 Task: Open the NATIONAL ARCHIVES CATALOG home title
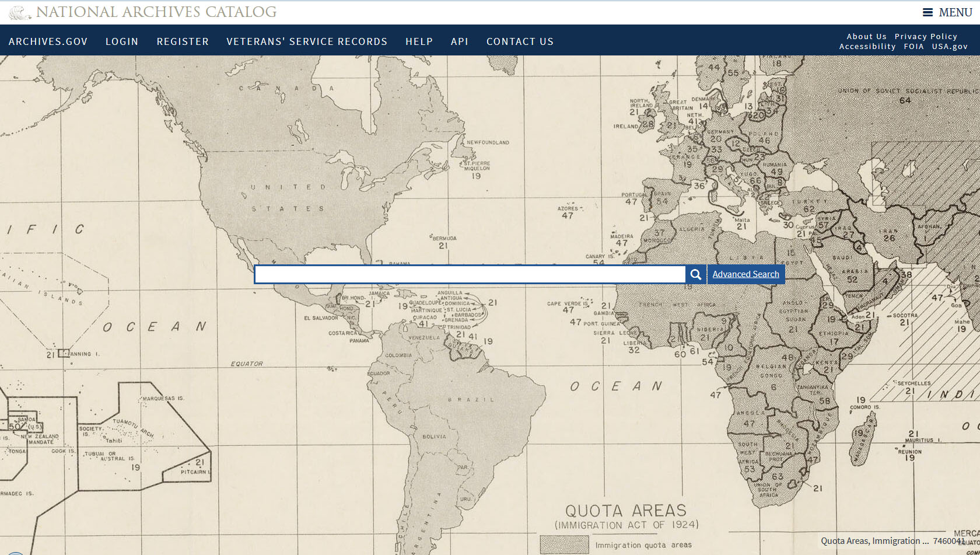coord(156,12)
